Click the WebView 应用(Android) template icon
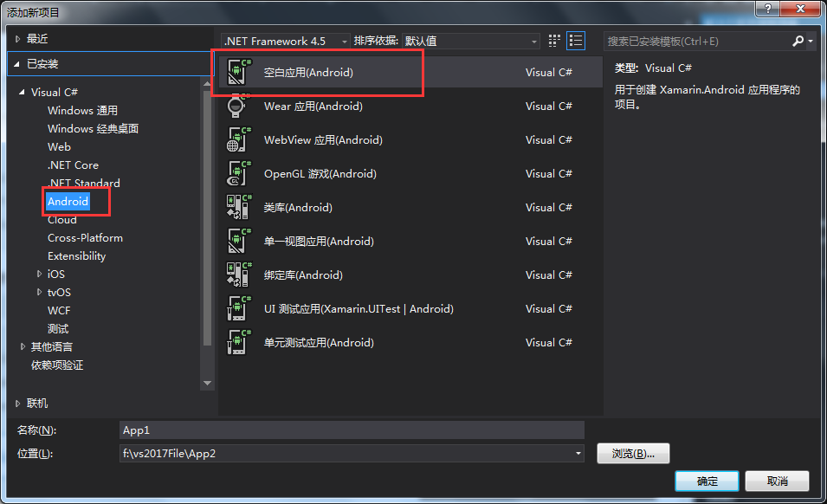Viewport: 827px width, 504px height. click(x=238, y=139)
